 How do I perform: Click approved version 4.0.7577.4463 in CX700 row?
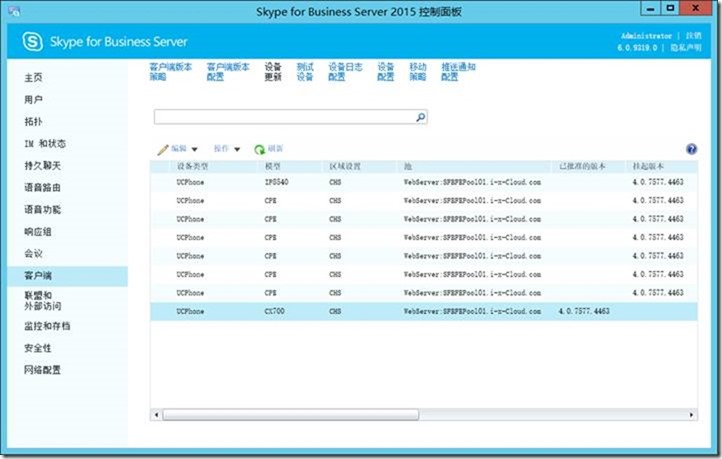pos(584,312)
